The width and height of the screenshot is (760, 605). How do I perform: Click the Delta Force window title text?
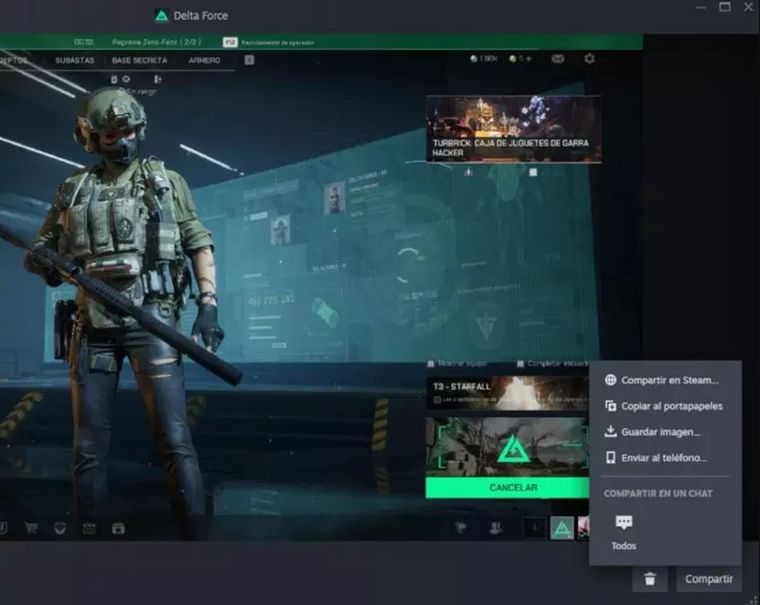pos(201,16)
